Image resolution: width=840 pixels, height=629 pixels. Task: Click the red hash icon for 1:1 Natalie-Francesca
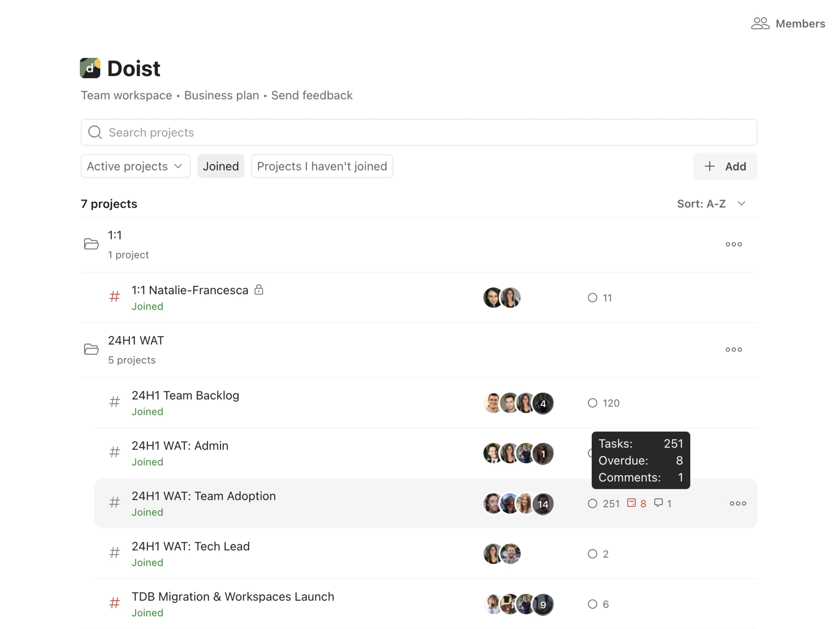point(114,297)
